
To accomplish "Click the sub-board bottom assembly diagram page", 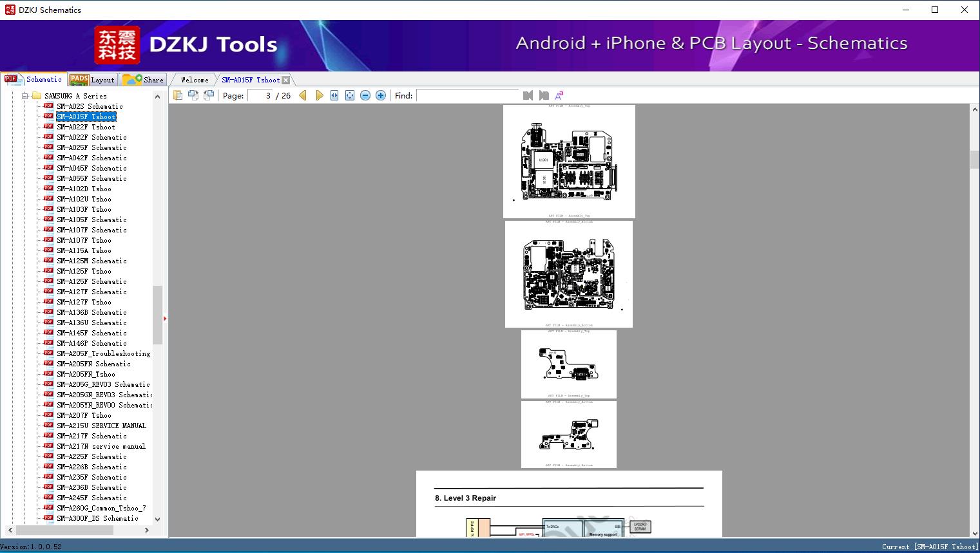I will pos(569,435).
